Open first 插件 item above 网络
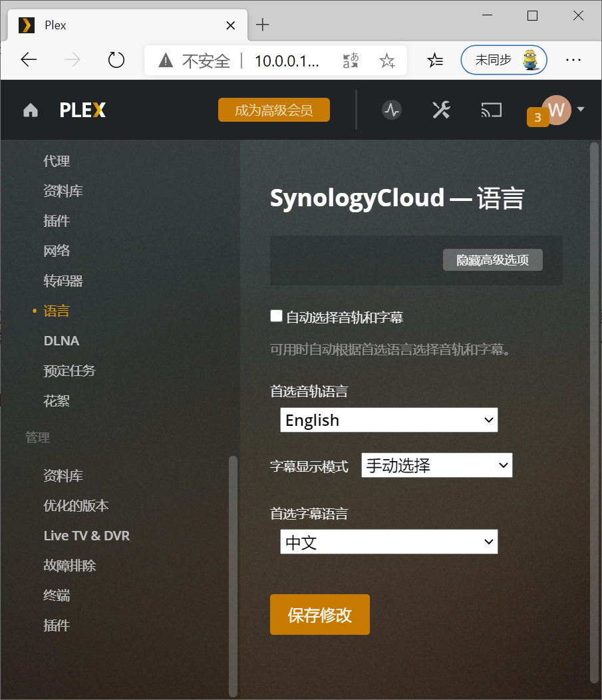 click(57, 221)
